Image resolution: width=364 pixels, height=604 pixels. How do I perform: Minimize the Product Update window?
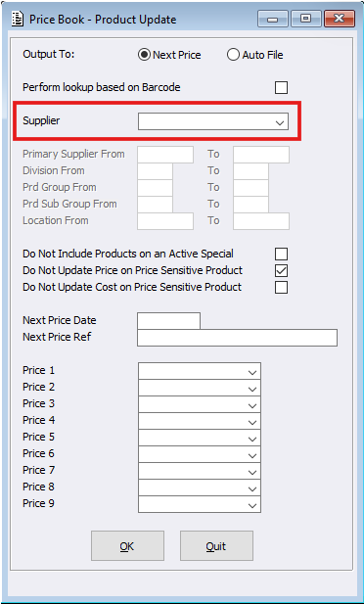click(x=273, y=19)
